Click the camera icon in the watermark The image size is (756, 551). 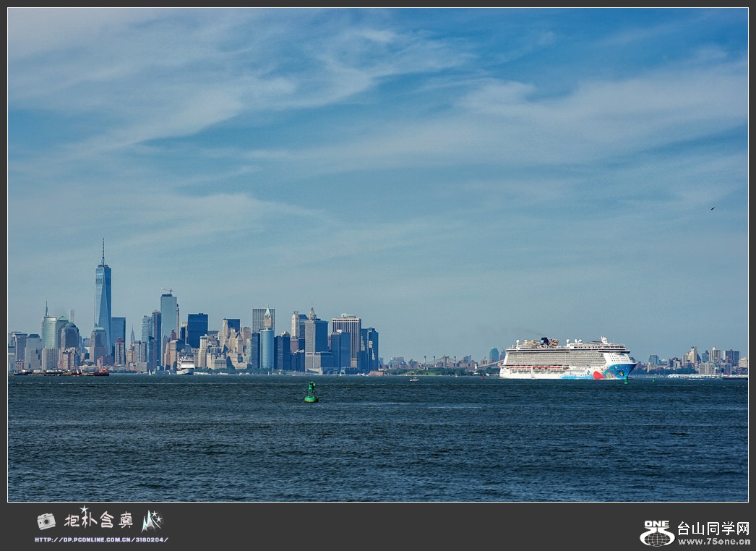point(46,521)
